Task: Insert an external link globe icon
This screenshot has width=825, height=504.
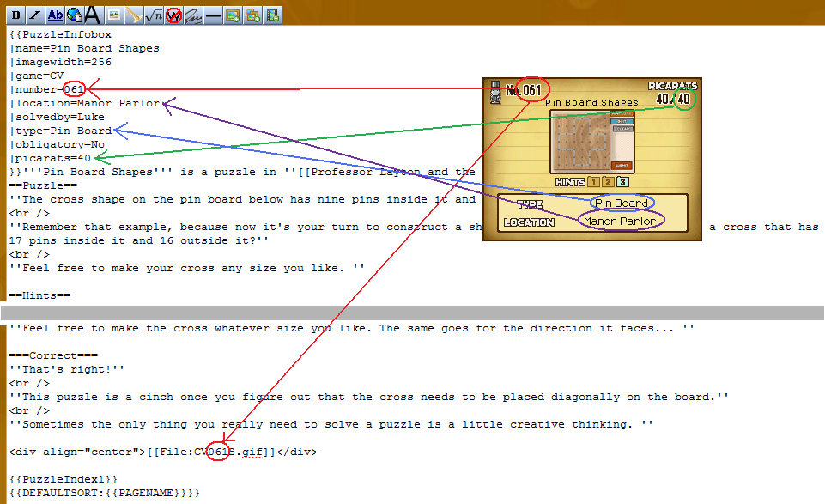Action: click(x=74, y=15)
